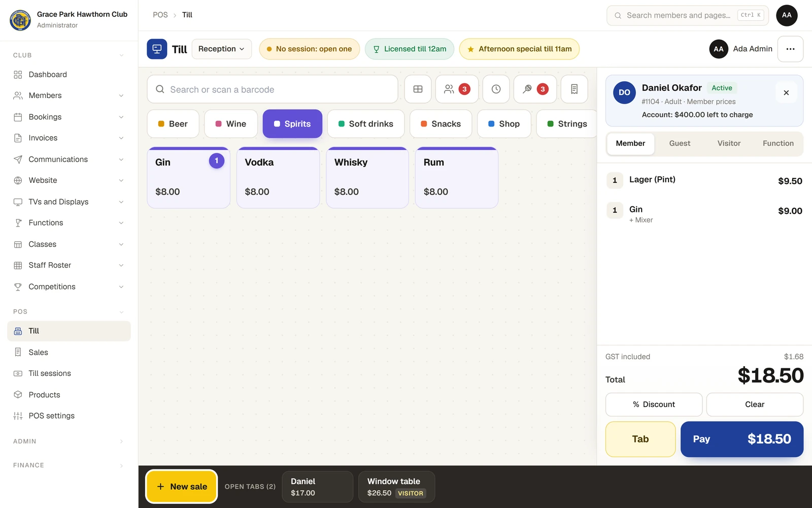Click the Tab button

(640, 439)
